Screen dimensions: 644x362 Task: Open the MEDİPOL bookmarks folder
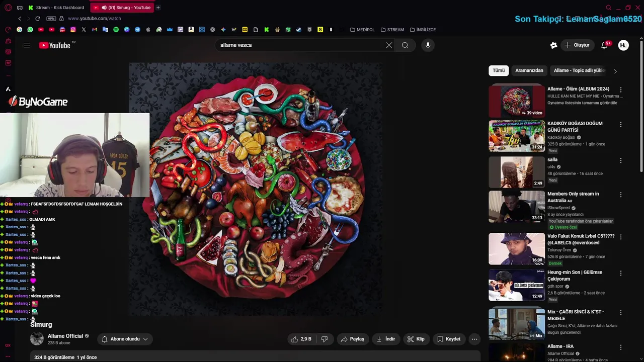pos(362,30)
